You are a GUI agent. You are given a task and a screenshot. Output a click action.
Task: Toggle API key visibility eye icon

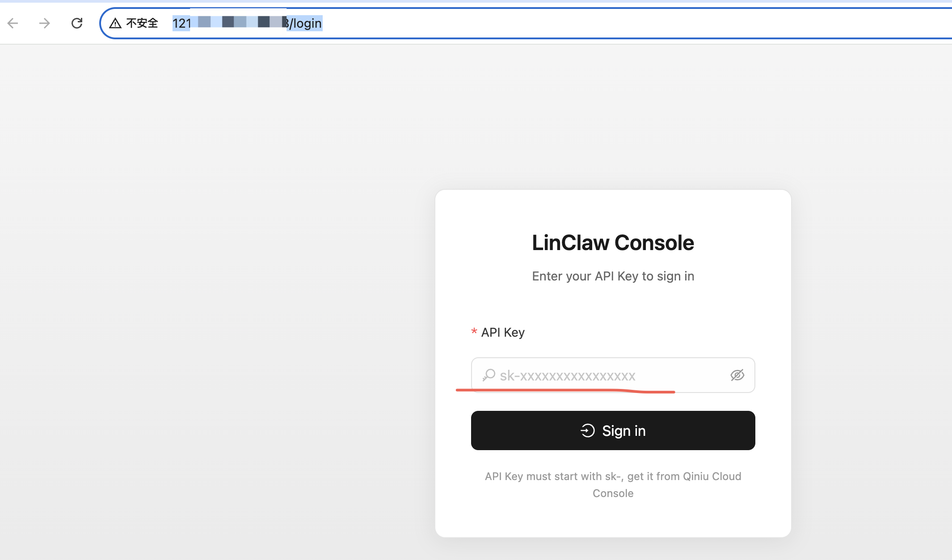(x=737, y=375)
